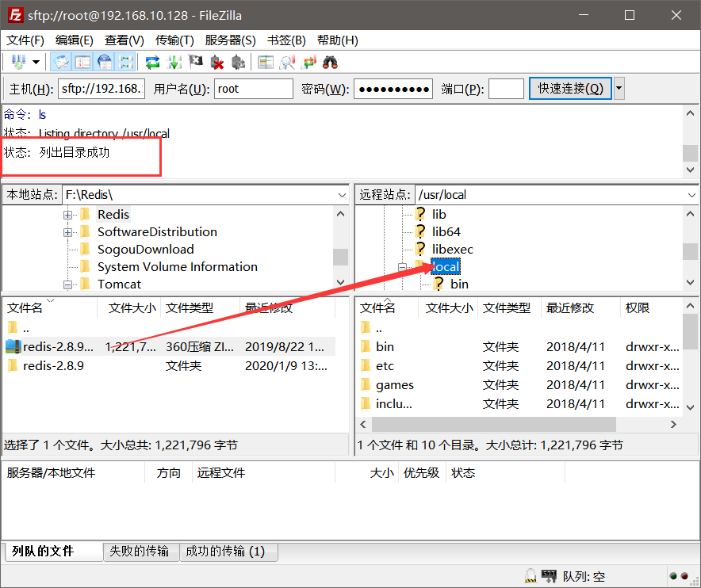Click the 主机 host input field
701x588 pixels.
coord(102,89)
